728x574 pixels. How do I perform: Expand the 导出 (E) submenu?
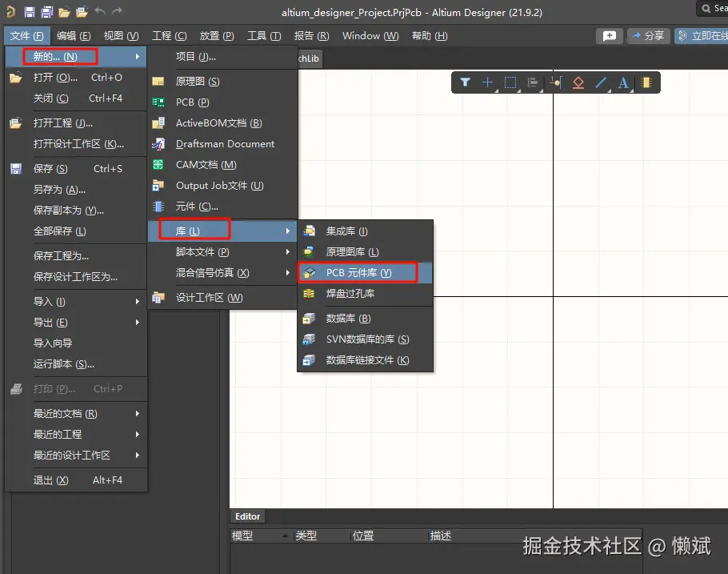(76, 323)
